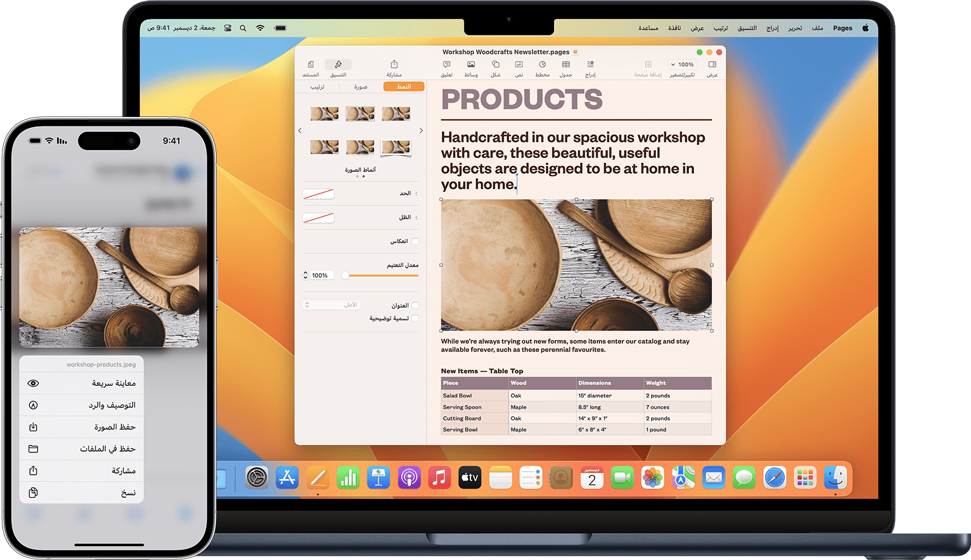971x560 pixels.
Task: Click the border الحد style swatch
Action: [318, 194]
